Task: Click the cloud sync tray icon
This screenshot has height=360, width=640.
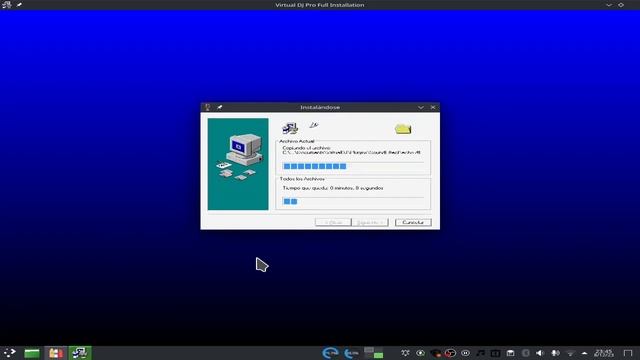Action: tap(420, 353)
